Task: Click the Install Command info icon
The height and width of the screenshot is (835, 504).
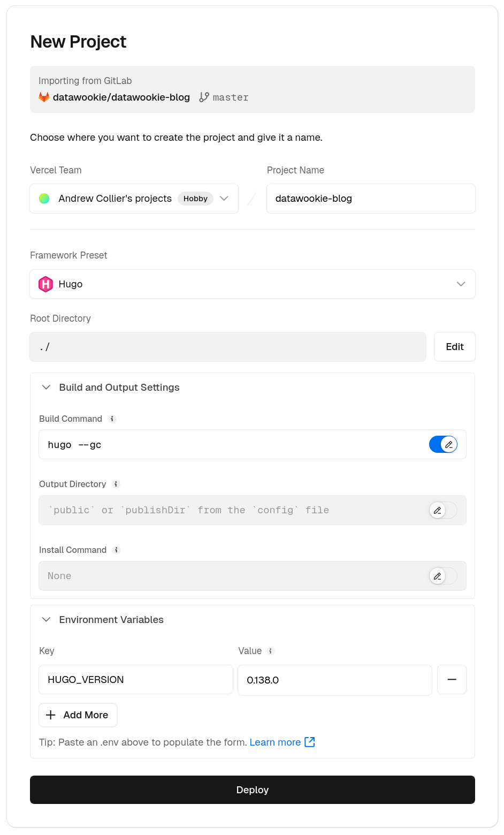Action: tap(117, 550)
